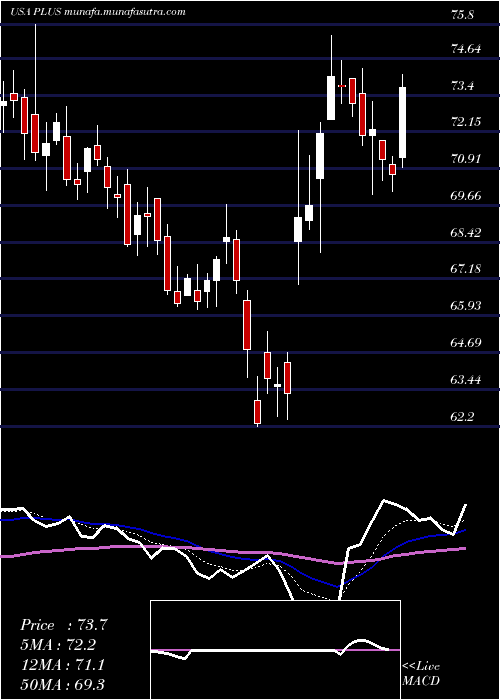Click the 'USA PLUS munafa.munafasutra.com' header text
The height and width of the screenshot is (700, 500).
(98, 12)
